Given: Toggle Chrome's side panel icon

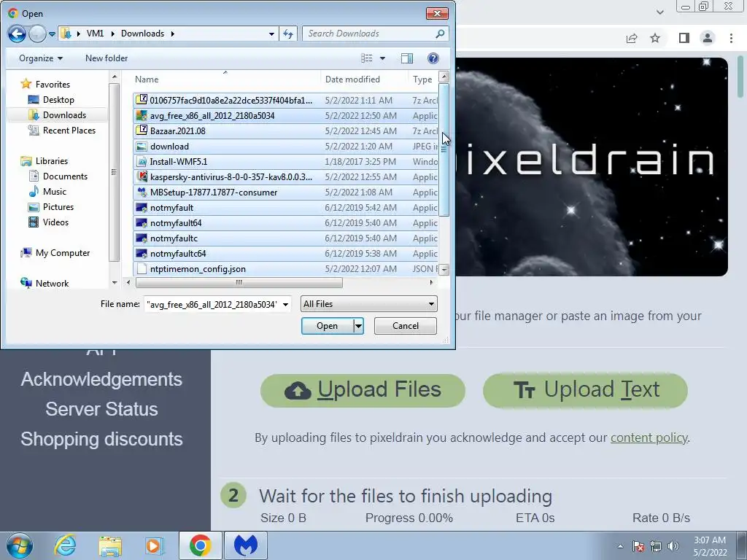Looking at the screenshot, I should pos(684,38).
